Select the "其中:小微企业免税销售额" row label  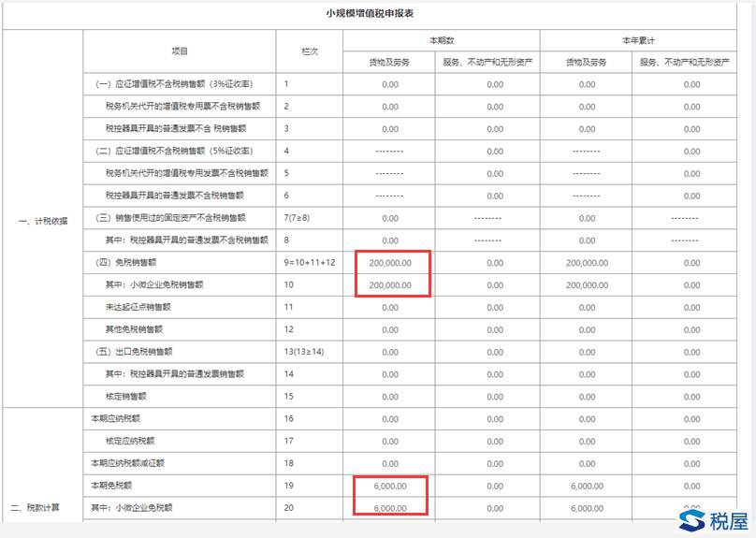154,285
